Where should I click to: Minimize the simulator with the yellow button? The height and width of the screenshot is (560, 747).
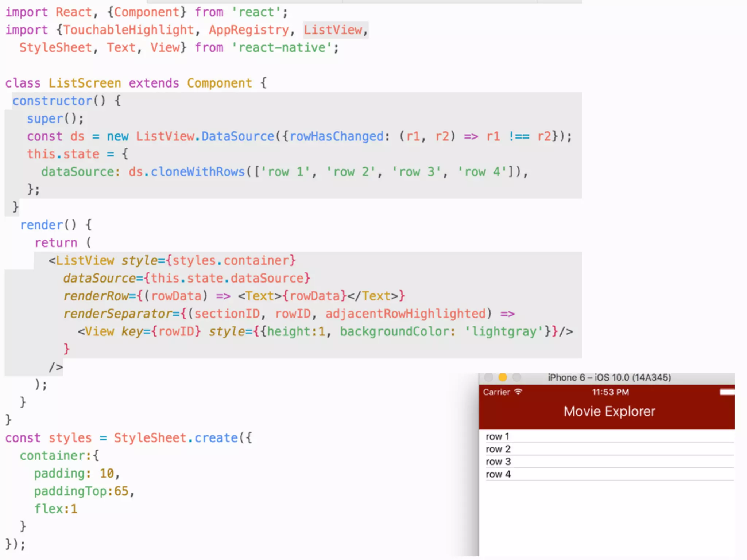503,377
